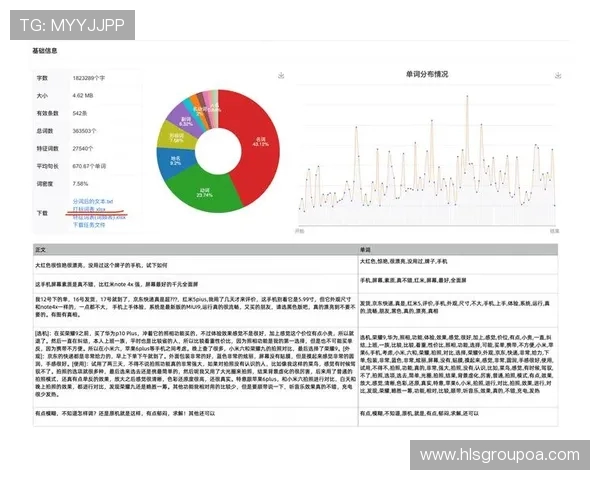Click the tallest peak point in the line chart
600x480 pixels.
point(467,96)
